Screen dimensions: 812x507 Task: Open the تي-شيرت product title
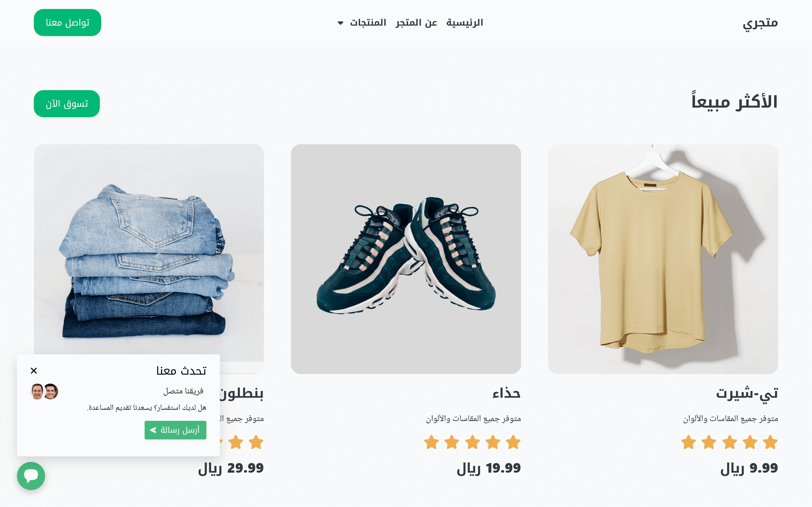click(747, 393)
